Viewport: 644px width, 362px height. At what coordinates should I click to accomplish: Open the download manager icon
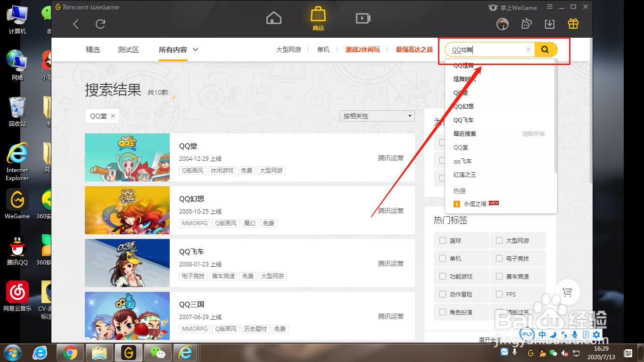550,24
